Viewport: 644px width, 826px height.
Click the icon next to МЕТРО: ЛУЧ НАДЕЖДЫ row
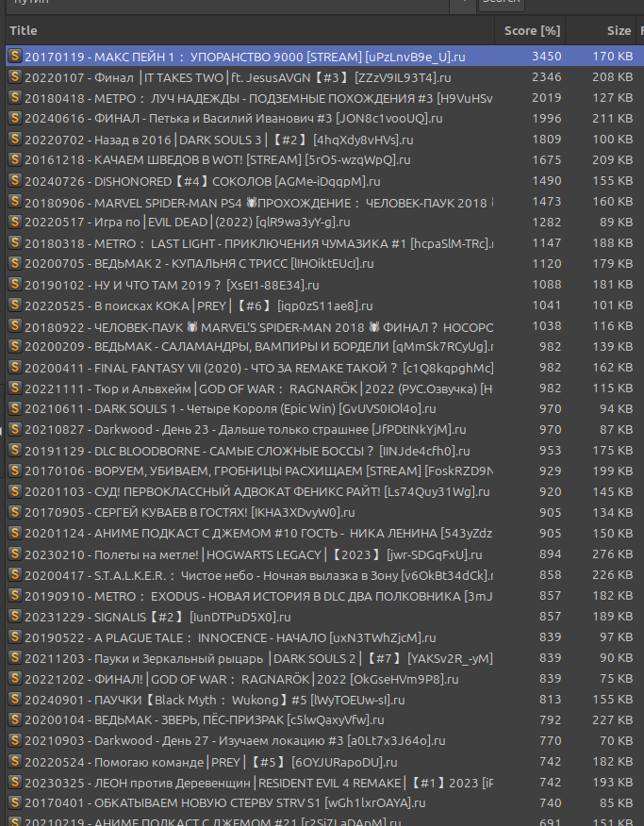click(15, 97)
